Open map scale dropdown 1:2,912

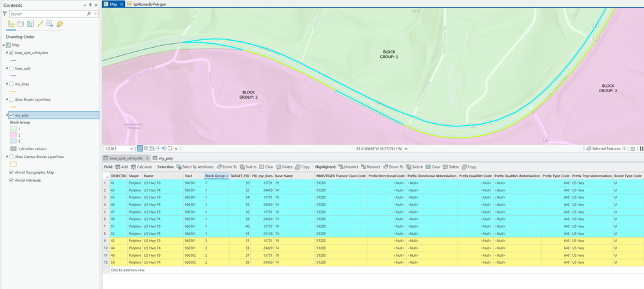point(131,149)
